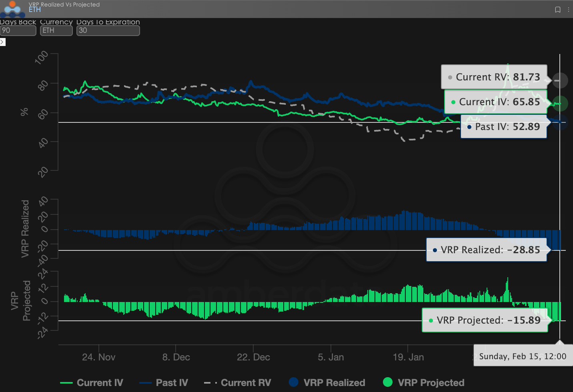Edit the Days Back 90 field
Screen dimensions: 573x392
point(18,30)
